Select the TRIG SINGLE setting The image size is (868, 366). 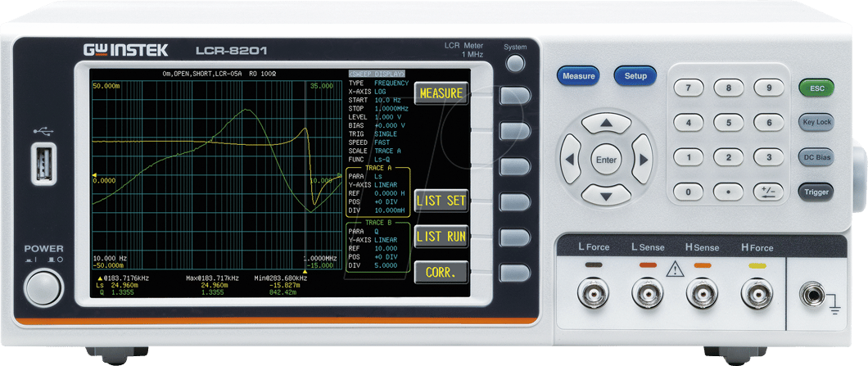point(373,134)
